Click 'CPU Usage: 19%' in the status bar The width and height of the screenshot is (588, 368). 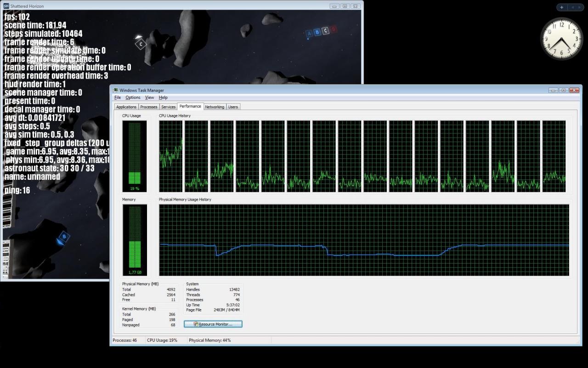click(162, 340)
